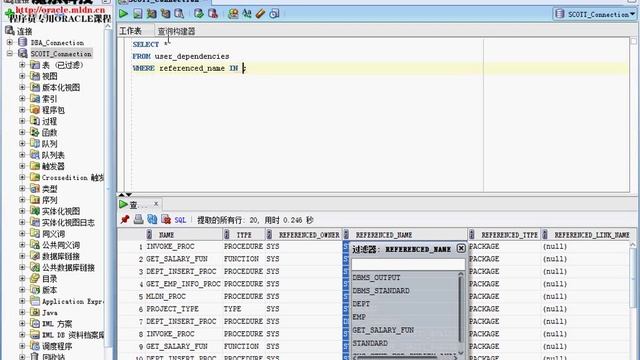
Task: Choose STANDARD in filter list
Action: tap(370, 343)
